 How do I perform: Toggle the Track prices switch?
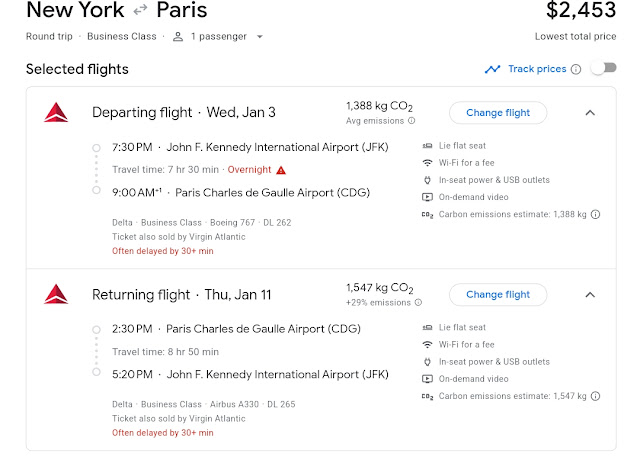point(603,69)
